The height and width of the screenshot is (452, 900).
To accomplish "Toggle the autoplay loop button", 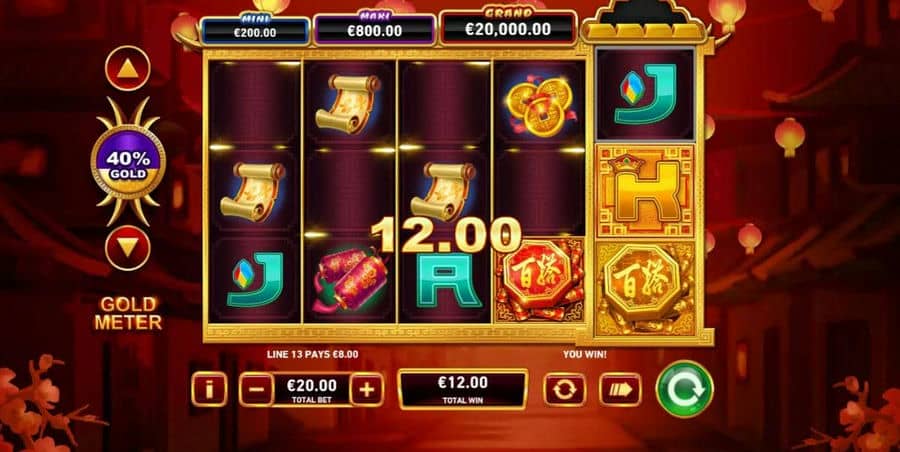I will [565, 390].
